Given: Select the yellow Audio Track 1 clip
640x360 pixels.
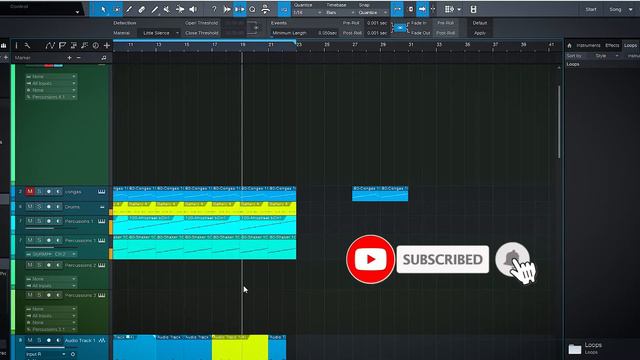Looking at the screenshot, I should (x=240, y=347).
